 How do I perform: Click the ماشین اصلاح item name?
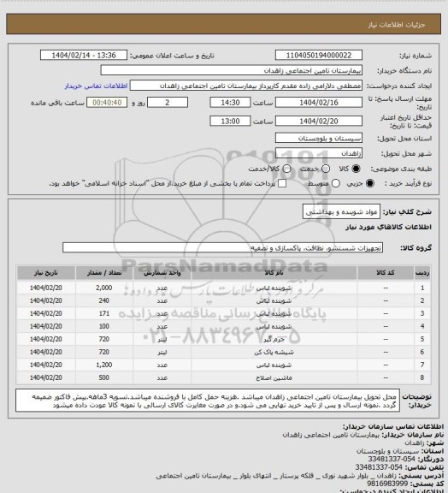coord(274,378)
